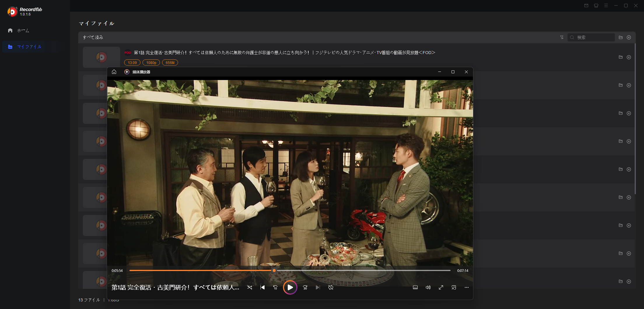644x309 pixels.
Task: Minimize the 媒体播放器 window
Action: (x=440, y=72)
